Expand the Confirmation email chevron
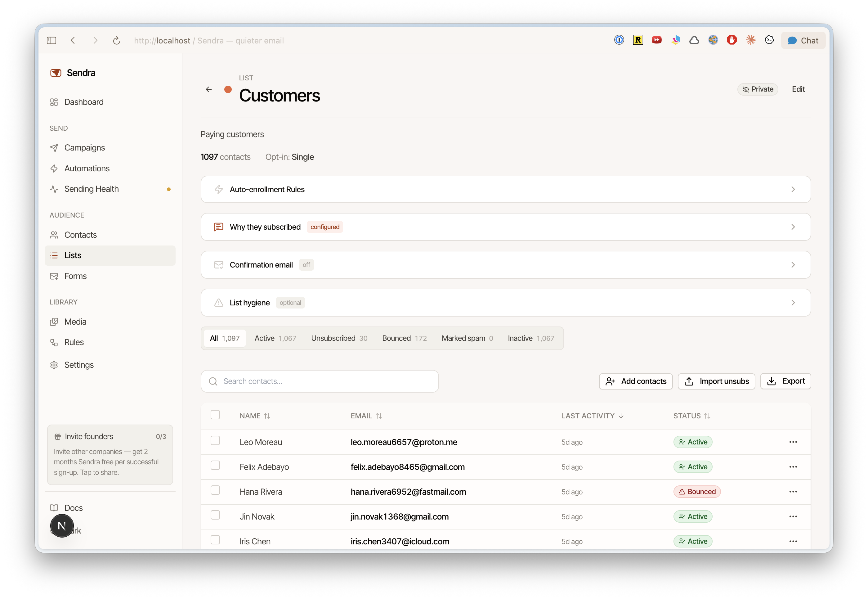Image resolution: width=868 pixels, height=599 pixels. click(793, 265)
